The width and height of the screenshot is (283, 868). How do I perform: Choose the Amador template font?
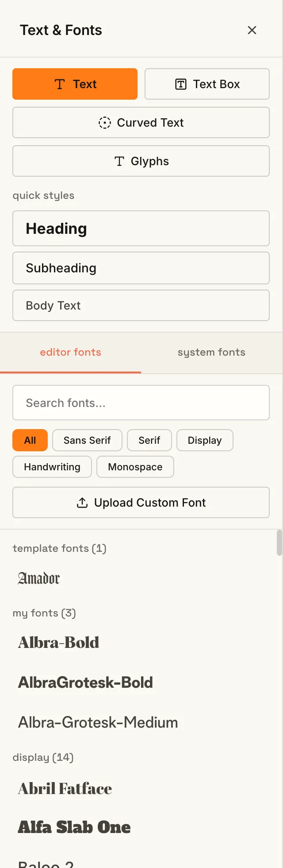[x=39, y=578]
